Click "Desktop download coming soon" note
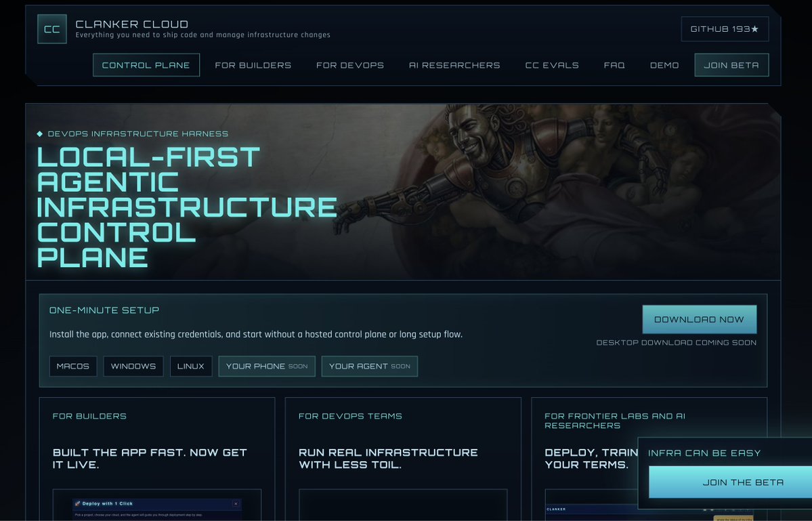The height and width of the screenshot is (521, 812). (x=677, y=342)
